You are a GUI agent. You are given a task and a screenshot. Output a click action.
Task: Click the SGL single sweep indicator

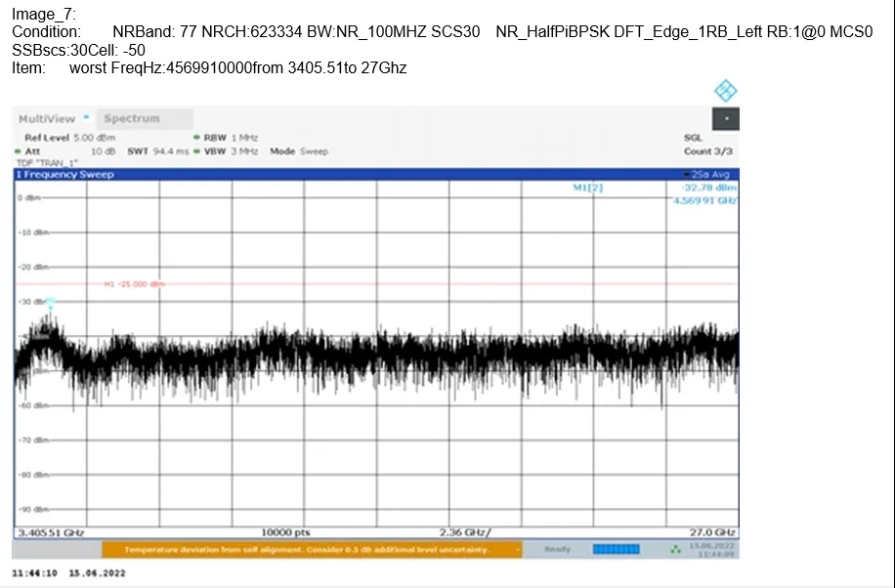693,138
